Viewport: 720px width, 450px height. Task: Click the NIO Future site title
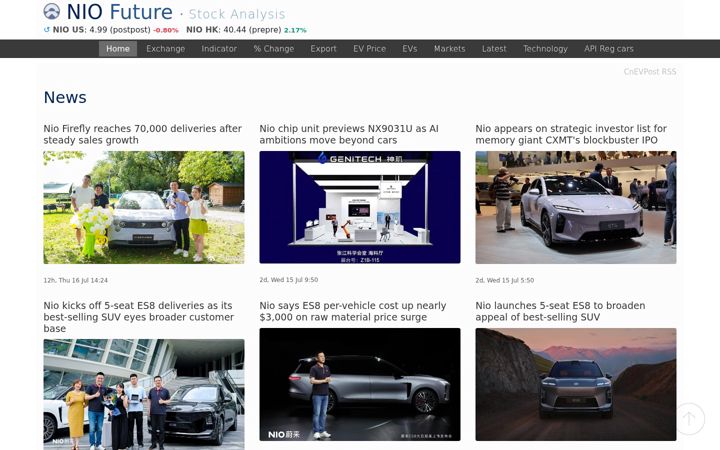(x=119, y=12)
